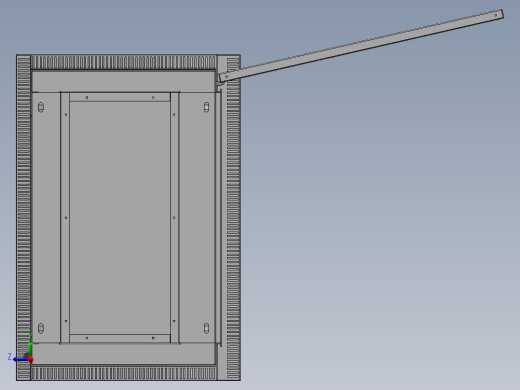
Task: Select the bottom-right slotted mounting hole
Action: pyautogui.click(x=206, y=328)
